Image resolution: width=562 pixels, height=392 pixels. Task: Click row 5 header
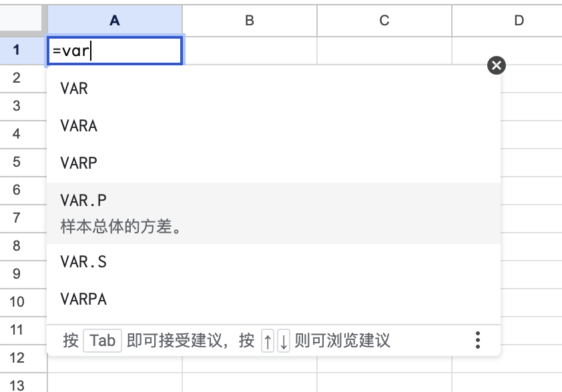coord(17,162)
